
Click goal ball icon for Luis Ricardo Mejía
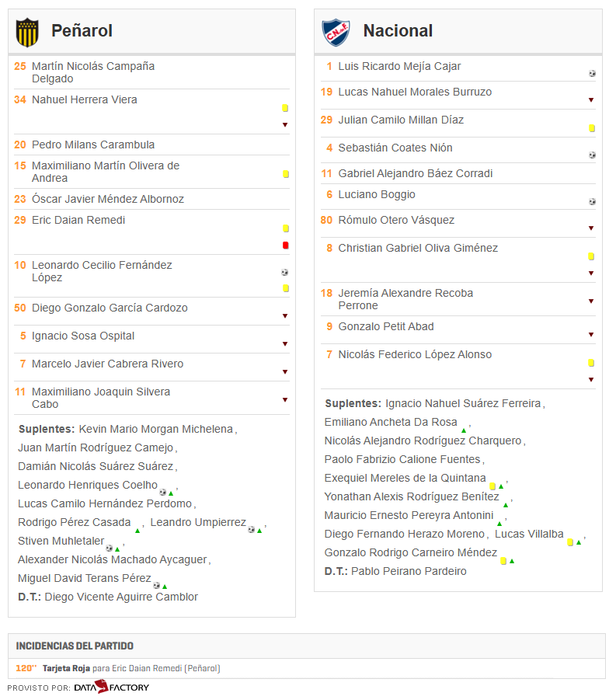click(x=592, y=73)
